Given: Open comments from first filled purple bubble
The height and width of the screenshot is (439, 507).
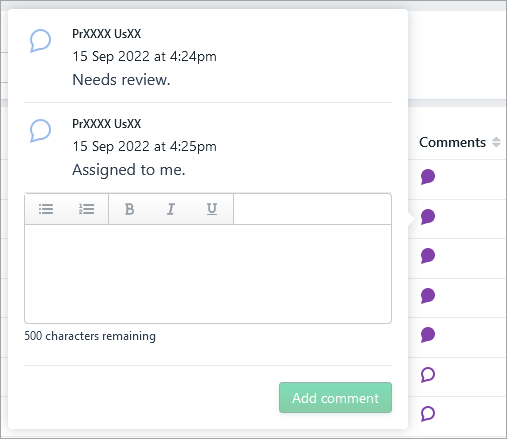Looking at the screenshot, I should (428, 177).
